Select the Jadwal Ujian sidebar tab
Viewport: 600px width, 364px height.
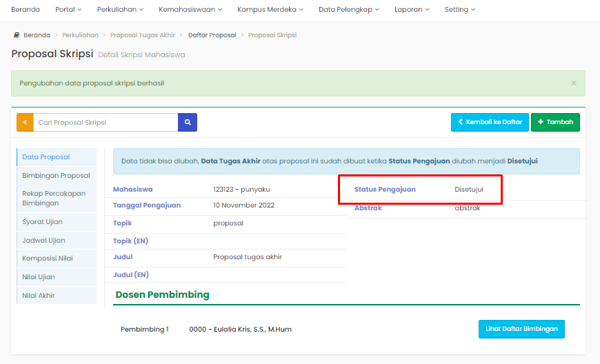(43, 241)
